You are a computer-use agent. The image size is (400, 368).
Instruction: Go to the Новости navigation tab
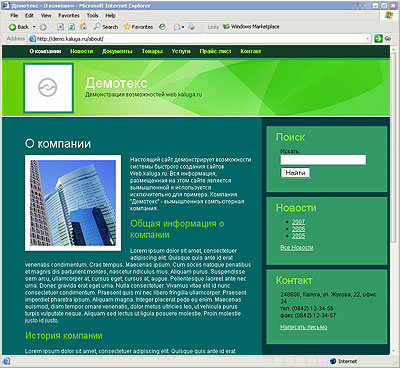82,51
